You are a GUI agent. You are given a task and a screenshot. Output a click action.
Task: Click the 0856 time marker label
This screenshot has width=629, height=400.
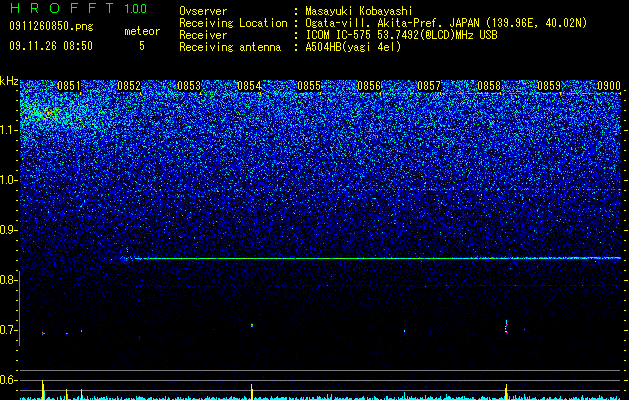click(x=369, y=86)
